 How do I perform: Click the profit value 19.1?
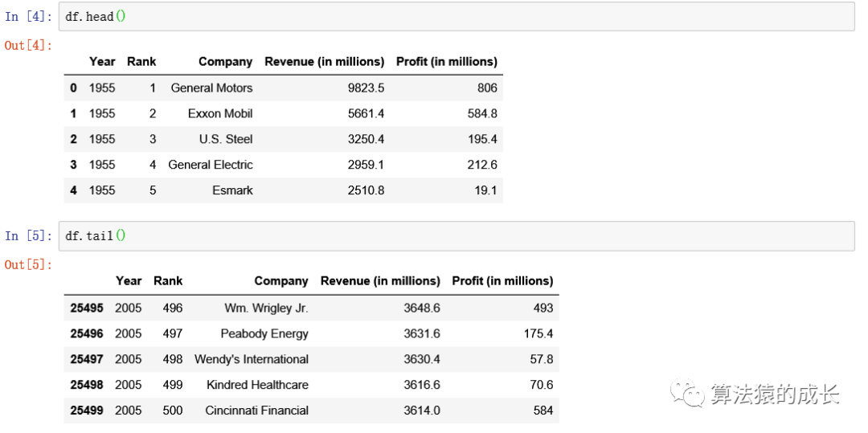[485, 190]
